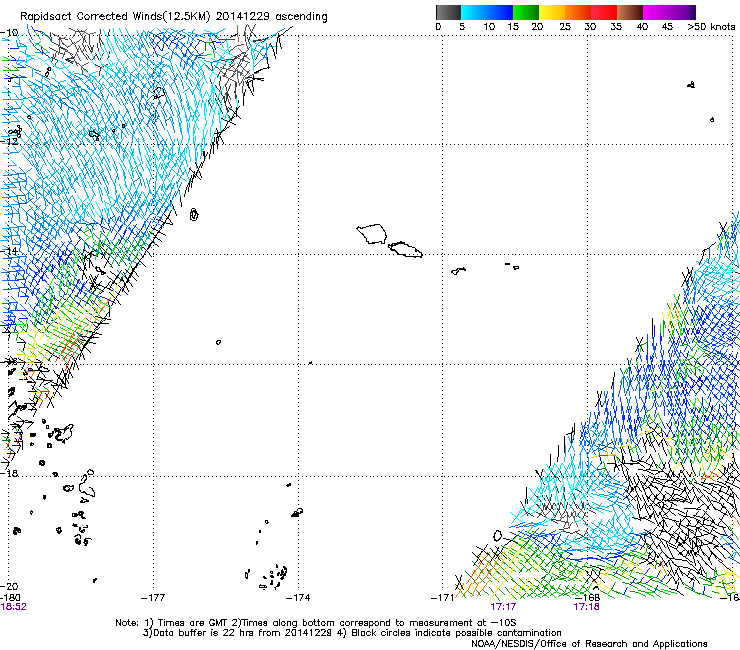Click the small island outline near -176, -13
The image size is (740, 650).
click(x=194, y=215)
